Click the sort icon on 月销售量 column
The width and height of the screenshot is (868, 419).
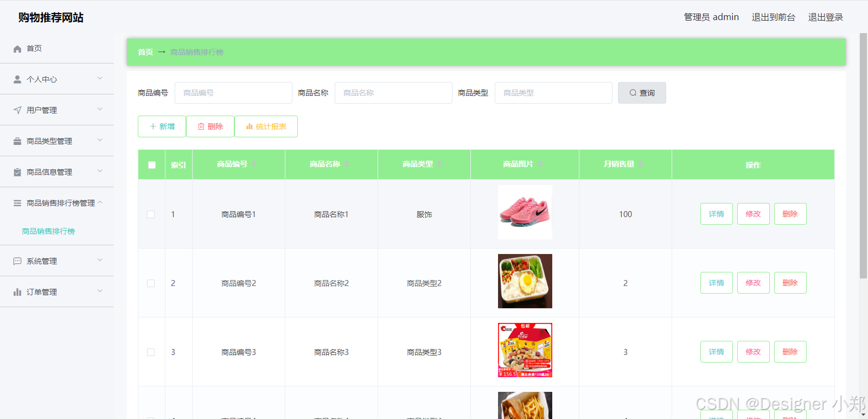(x=641, y=164)
